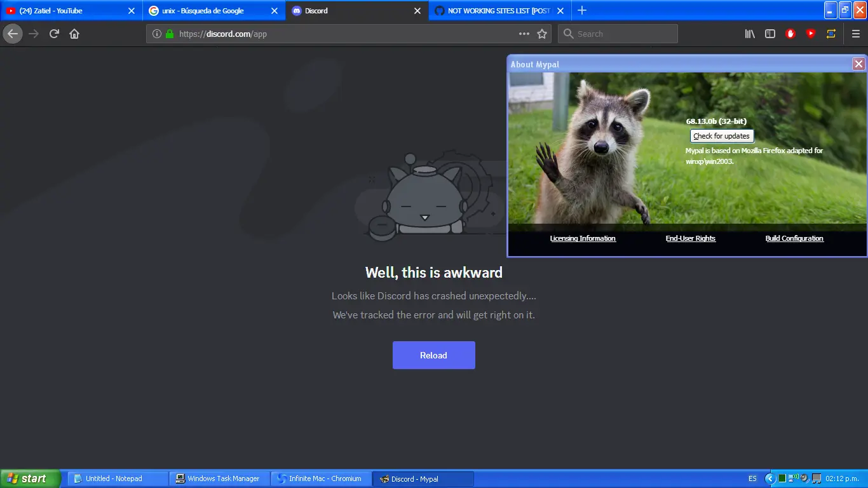Click the green padlock connection icon
This screenshot has height=488, width=868.
click(170, 34)
